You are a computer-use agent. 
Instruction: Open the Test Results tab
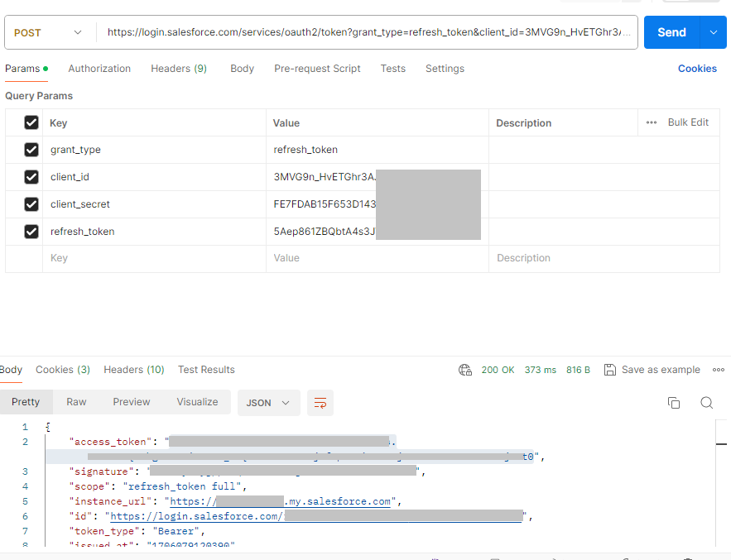206,370
